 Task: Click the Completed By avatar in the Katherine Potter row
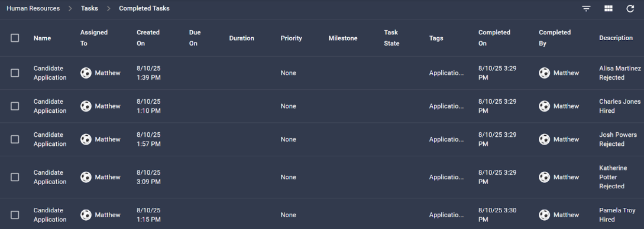click(x=544, y=177)
